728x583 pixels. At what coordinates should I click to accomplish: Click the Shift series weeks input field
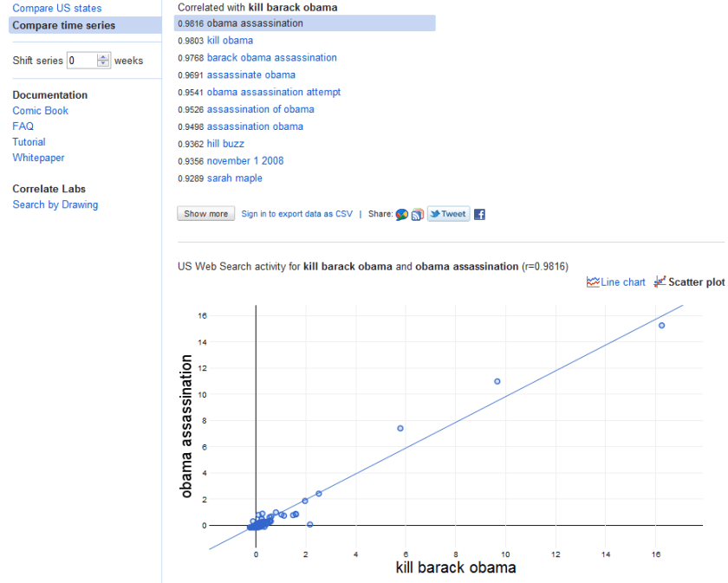(x=81, y=61)
